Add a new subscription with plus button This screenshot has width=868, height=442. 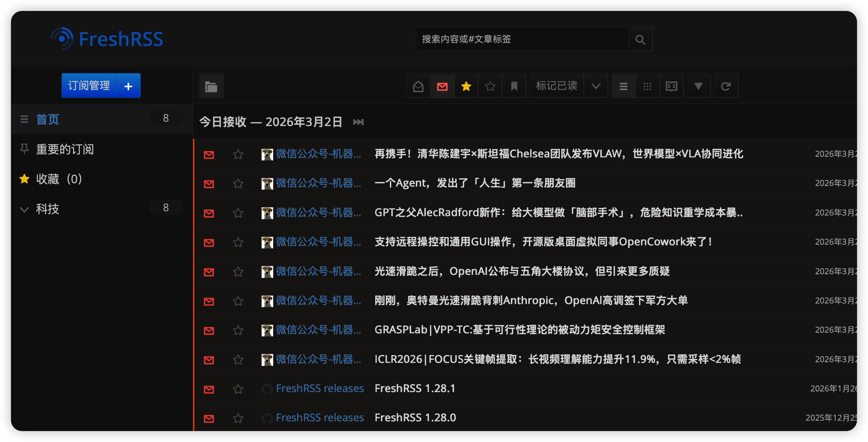129,86
